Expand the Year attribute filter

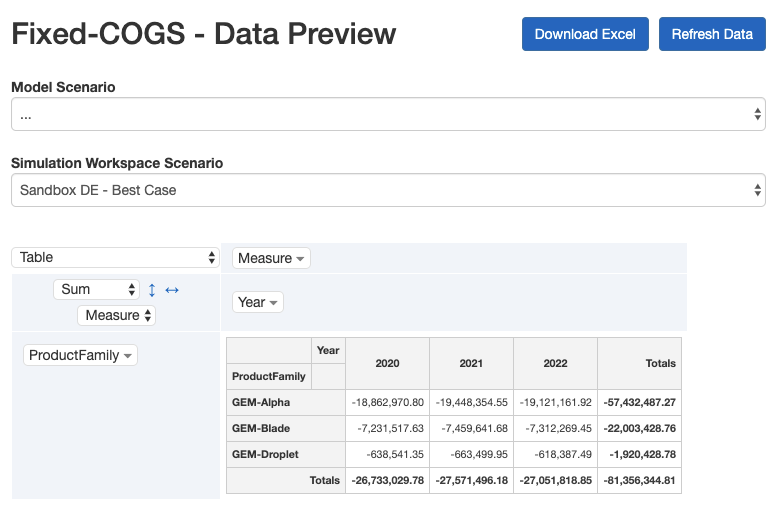[x=273, y=303]
